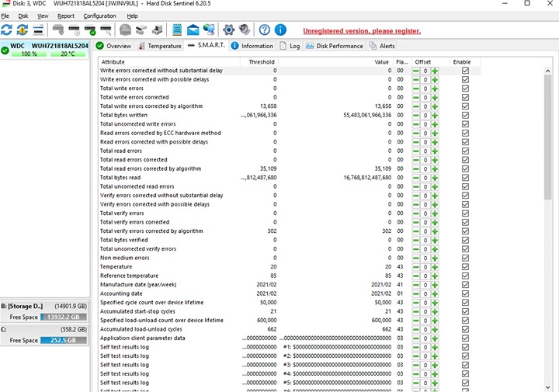Toggle Enable checkbox for Reference temperature
Screen dimensions: 559x392
point(465,276)
